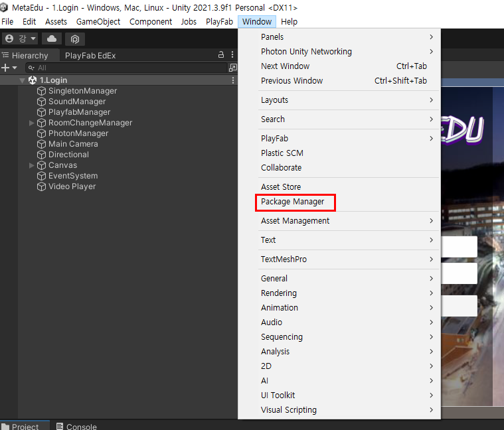Viewport: 504px width, 430px height.
Task: Collapse the 1.Login scene arrow
Action: point(22,80)
